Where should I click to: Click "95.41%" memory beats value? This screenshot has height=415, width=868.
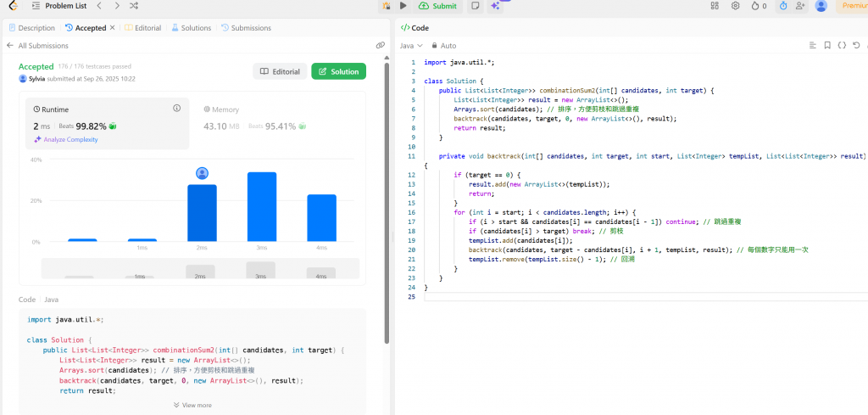[280, 126]
